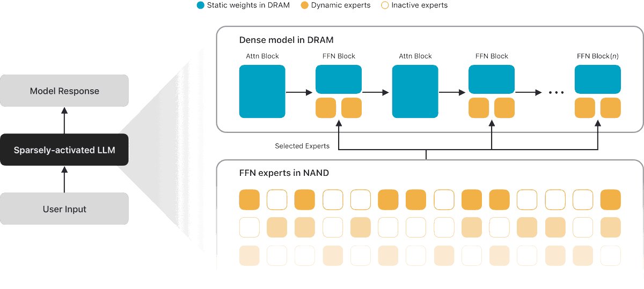Select the Sparsely-activated LLM black box
Screen dimensions: 644x289
coord(64,150)
